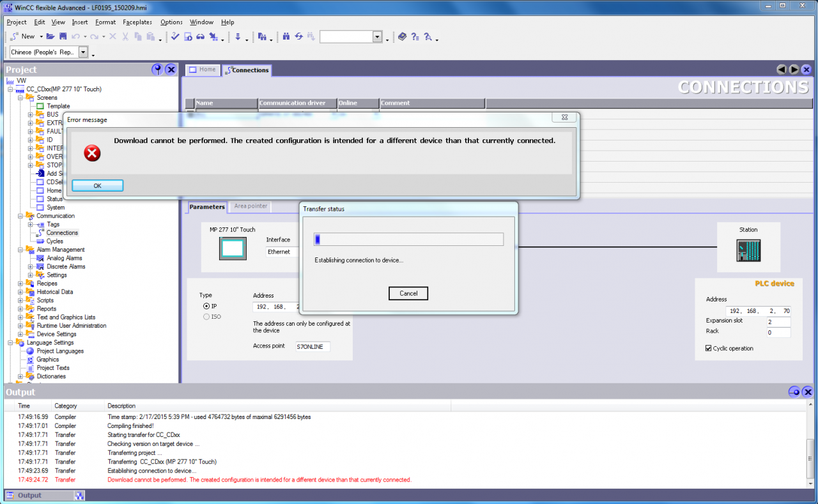Collapse the Screens tree node
Screen dimensions: 818x504
point(20,98)
